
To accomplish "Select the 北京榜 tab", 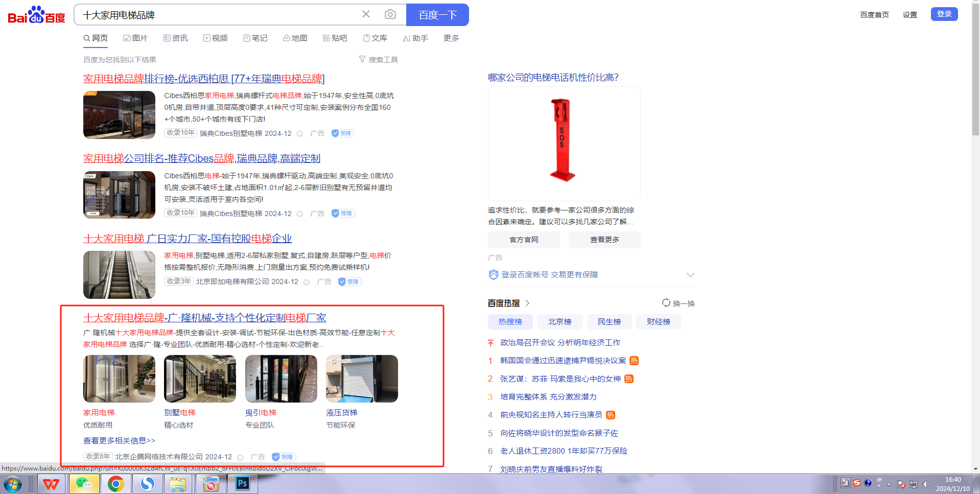I will click(x=560, y=322).
